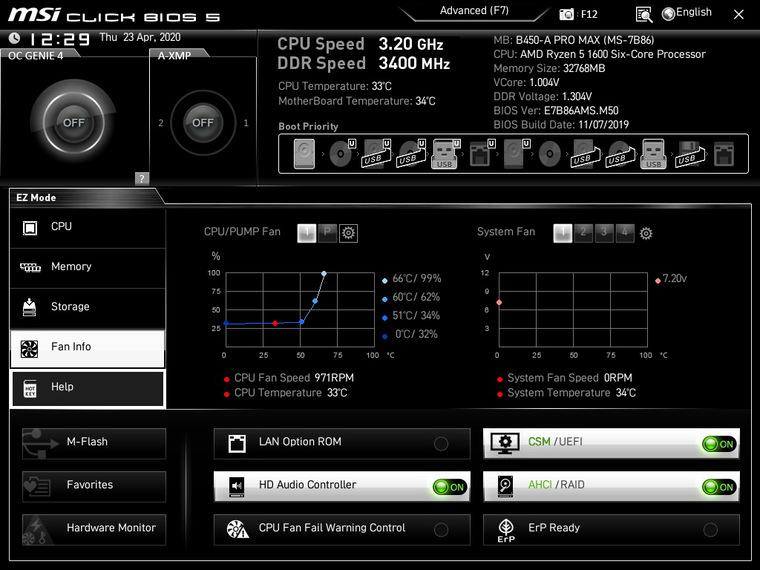Image resolution: width=760 pixels, height=570 pixels.
Task: Toggle the A-XMP OFF knob
Action: pyautogui.click(x=203, y=123)
